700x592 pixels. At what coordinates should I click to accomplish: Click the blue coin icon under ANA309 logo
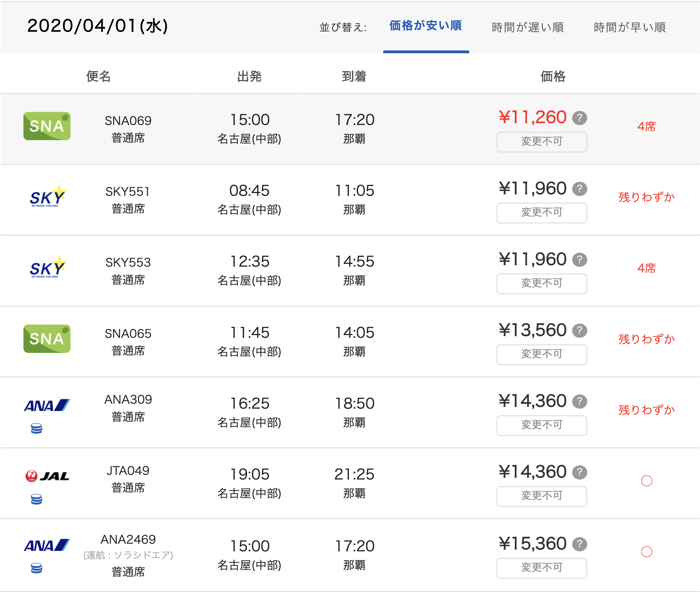coord(36,428)
